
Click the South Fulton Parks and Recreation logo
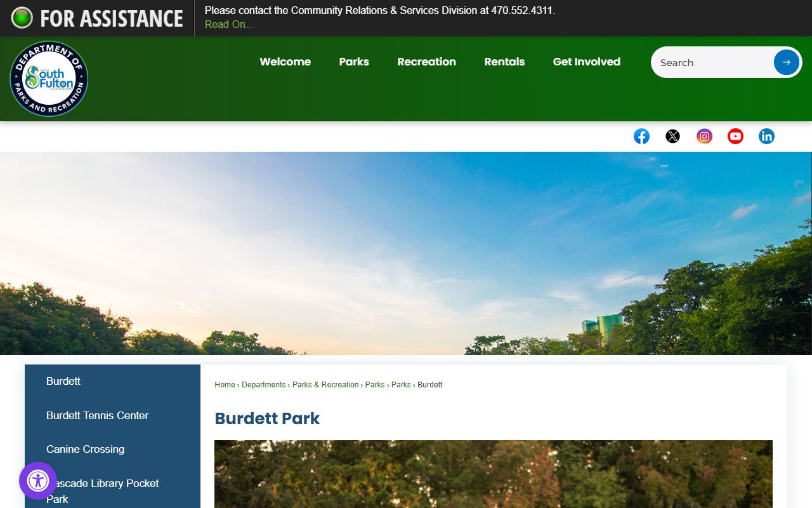coord(49,79)
